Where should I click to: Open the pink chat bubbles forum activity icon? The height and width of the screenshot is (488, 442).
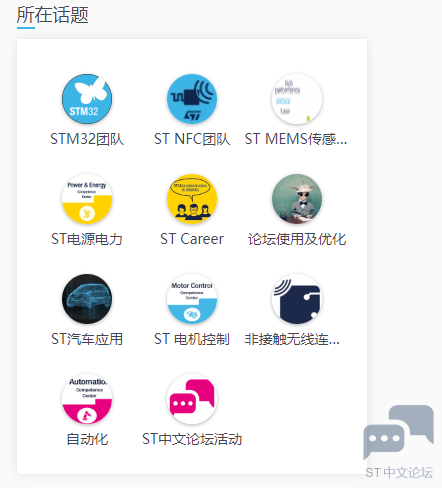[192, 399]
